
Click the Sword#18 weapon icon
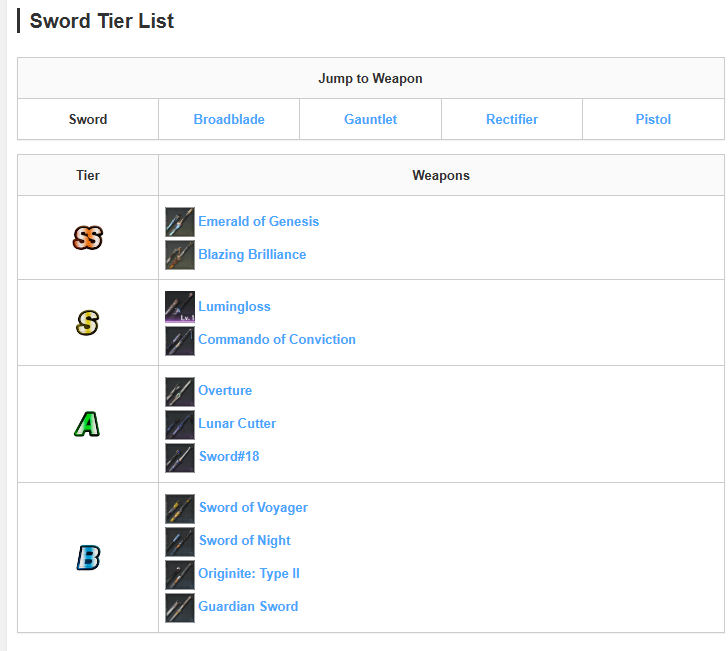click(x=180, y=458)
